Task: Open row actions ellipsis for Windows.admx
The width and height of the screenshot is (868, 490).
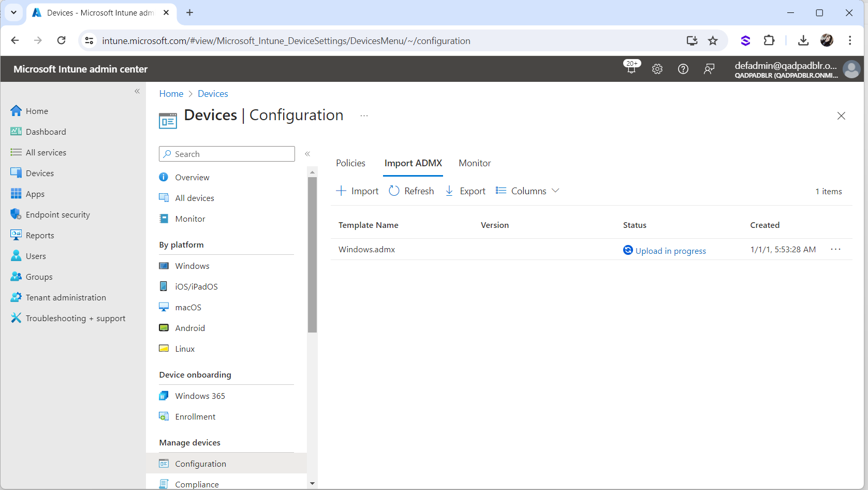Action: (x=836, y=249)
